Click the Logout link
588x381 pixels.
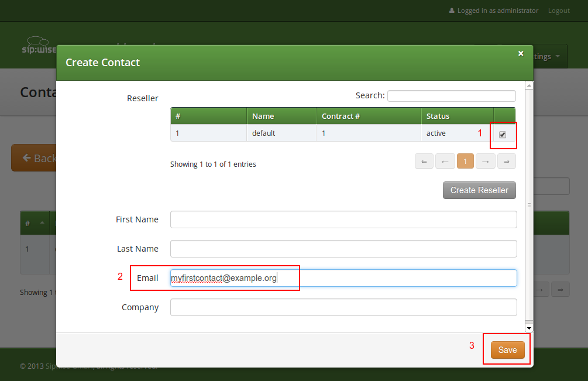559,11
